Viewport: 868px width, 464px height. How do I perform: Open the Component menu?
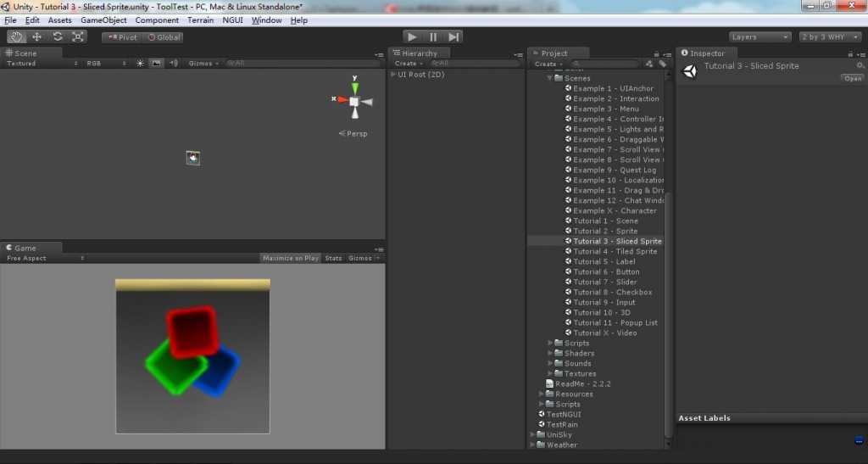(157, 20)
